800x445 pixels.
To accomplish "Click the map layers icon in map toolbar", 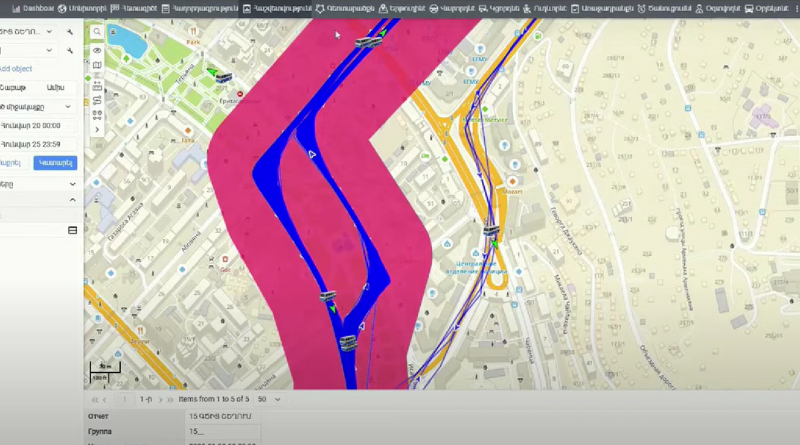I will (97, 65).
